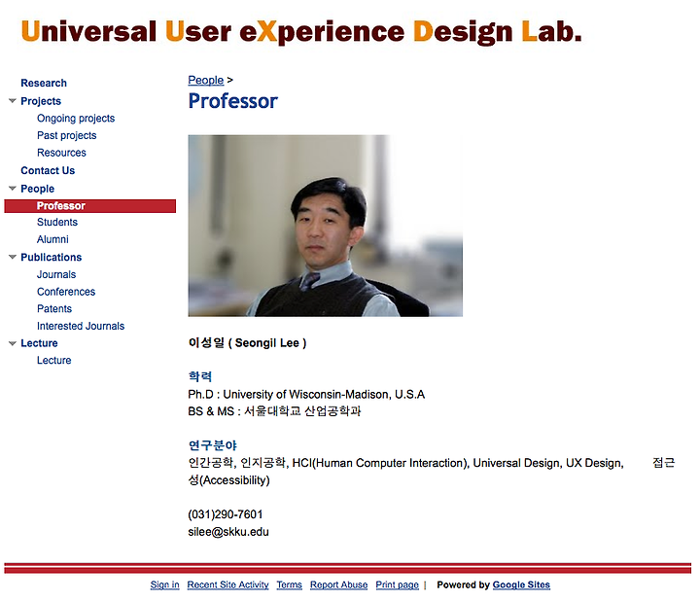Open the People section heading in the sidebar
700x600 pixels.
point(38,189)
